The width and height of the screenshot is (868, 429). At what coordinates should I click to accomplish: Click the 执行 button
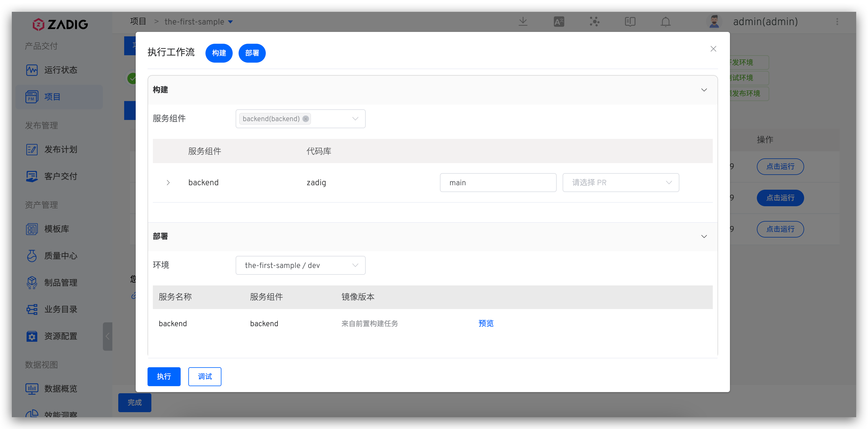[x=164, y=376]
